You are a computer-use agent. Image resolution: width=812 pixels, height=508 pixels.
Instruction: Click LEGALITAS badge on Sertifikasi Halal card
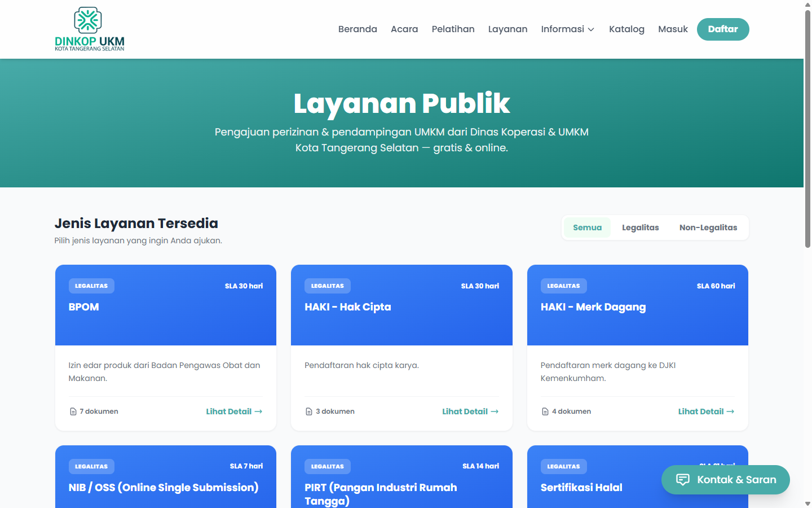[x=563, y=466]
